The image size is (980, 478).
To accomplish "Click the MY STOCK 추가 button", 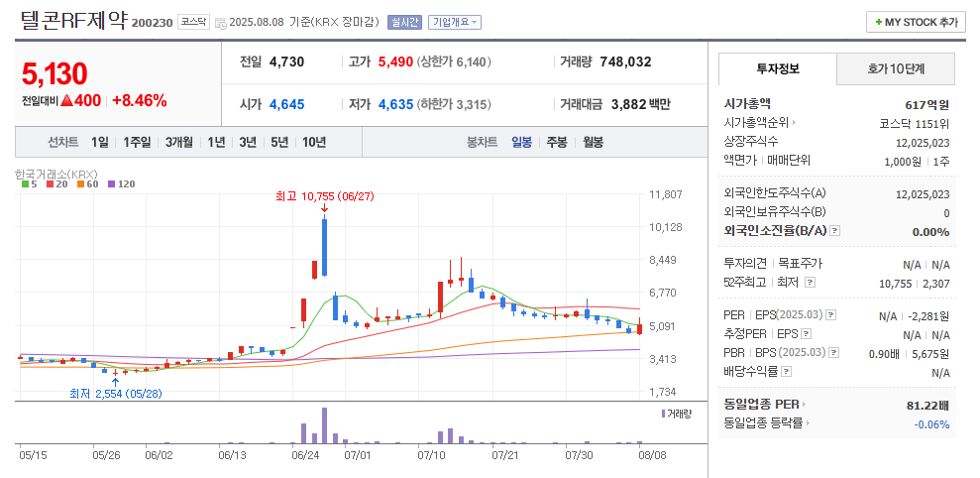I will (x=916, y=22).
